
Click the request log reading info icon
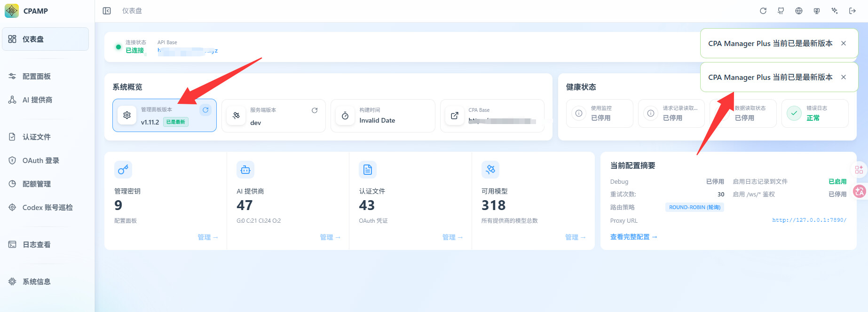(651, 113)
